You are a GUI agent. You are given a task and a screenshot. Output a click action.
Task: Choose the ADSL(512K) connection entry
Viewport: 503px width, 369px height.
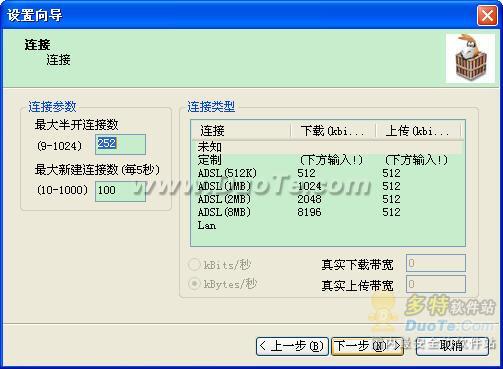(328, 173)
